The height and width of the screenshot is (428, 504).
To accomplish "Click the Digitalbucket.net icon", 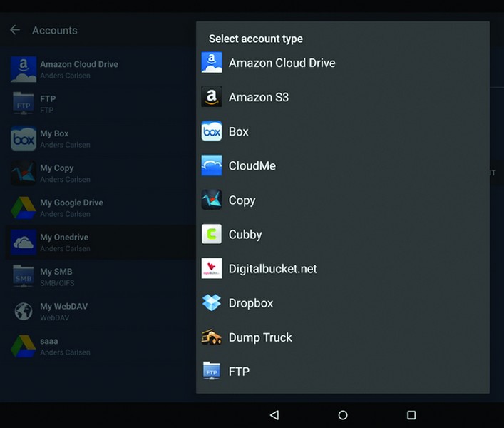I will tap(212, 268).
